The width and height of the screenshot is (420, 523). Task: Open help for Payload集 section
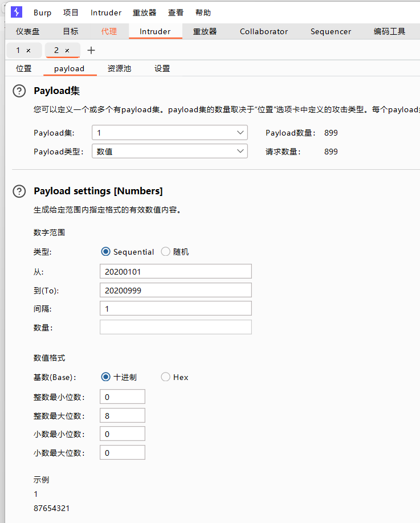coord(19,91)
